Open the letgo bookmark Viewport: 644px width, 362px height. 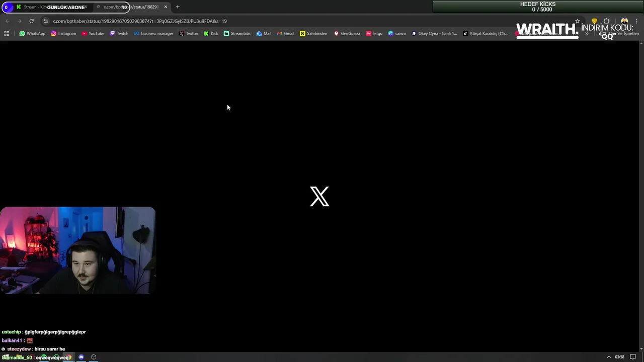coord(374,34)
